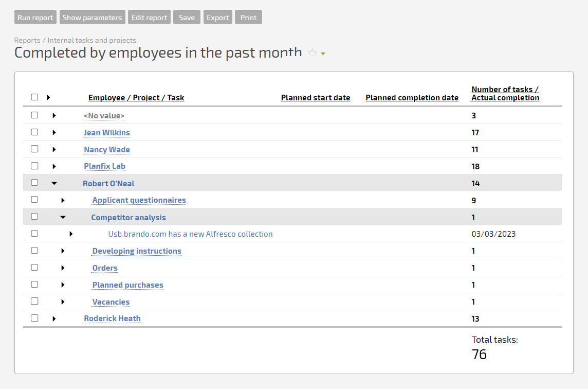The height and width of the screenshot is (389, 588).
Task: Expand Orders project
Action: tap(63, 268)
